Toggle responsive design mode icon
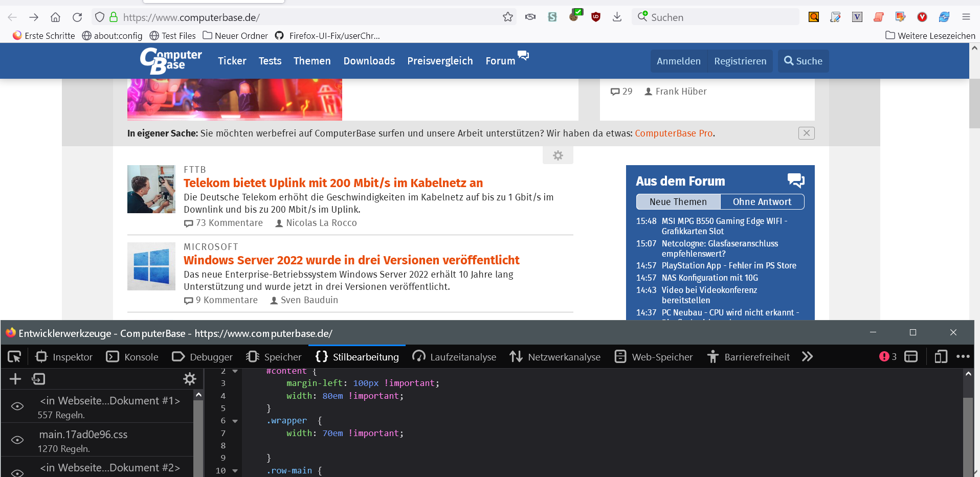980x477 pixels. point(940,357)
